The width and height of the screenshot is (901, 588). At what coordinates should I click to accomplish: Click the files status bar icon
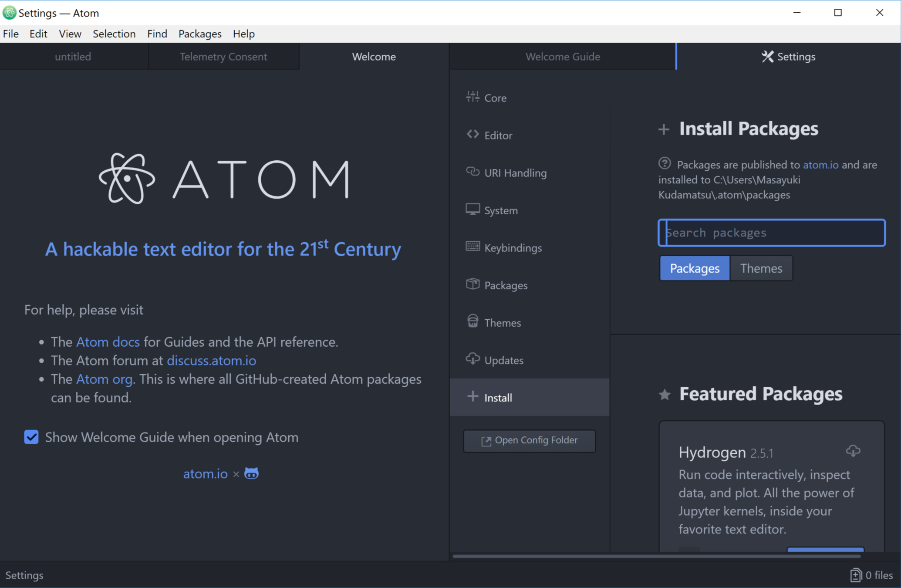[856, 575]
